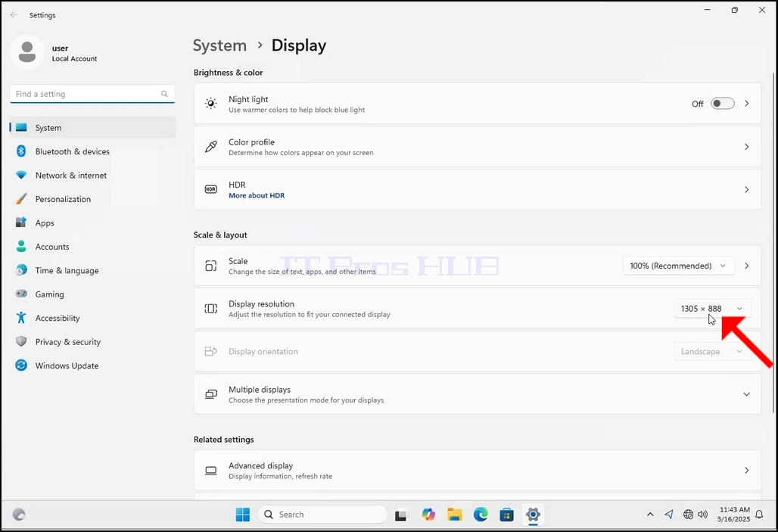Open the Color profile chevron
Image resolution: width=778 pixels, height=532 pixels.
[x=746, y=147]
